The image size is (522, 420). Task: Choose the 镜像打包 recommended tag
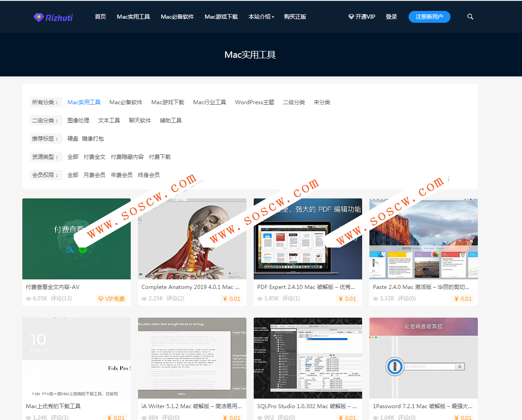click(92, 139)
